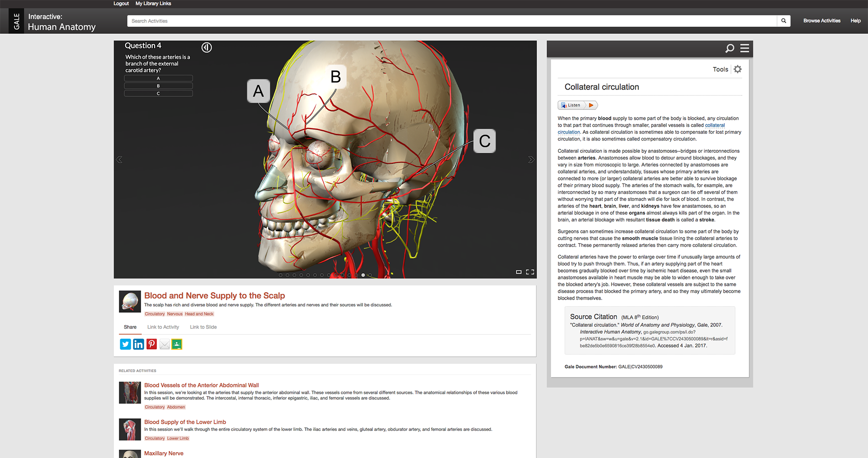Viewport: 868px width, 458px height.
Task: Click Anterior Abdominal Wall activity thumbnail
Action: tap(130, 392)
